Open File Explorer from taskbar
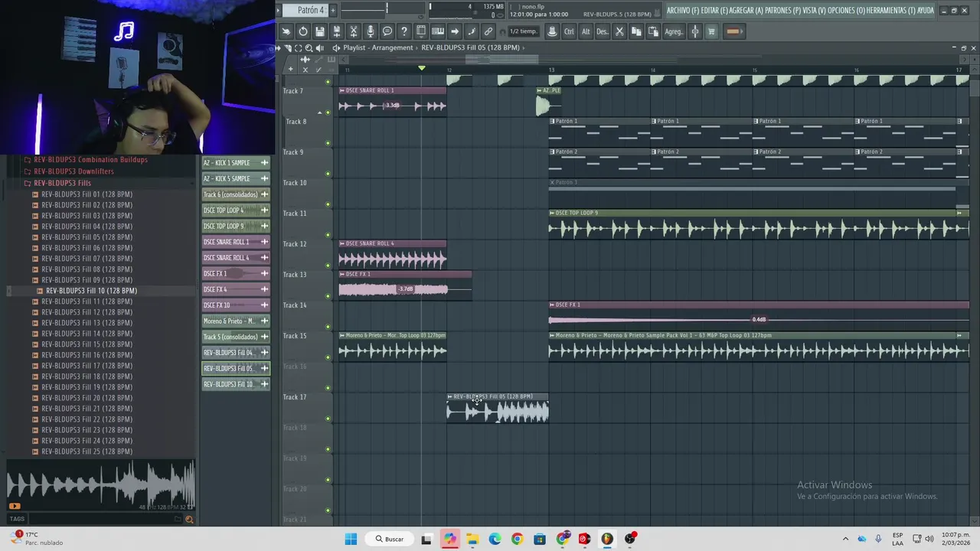Image resolution: width=980 pixels, height=551 pixels. tap(472, 539)
